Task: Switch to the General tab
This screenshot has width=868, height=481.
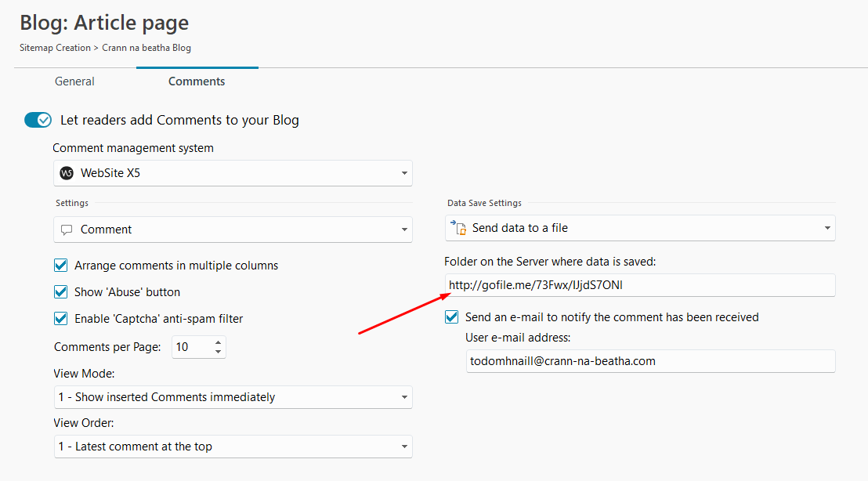Action: [x=74, y=81]
